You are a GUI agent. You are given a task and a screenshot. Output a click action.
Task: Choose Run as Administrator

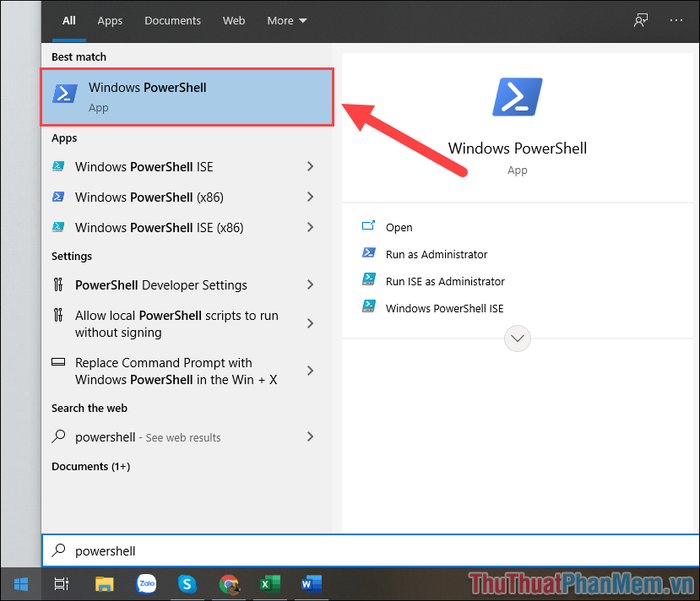coord(437,254)
